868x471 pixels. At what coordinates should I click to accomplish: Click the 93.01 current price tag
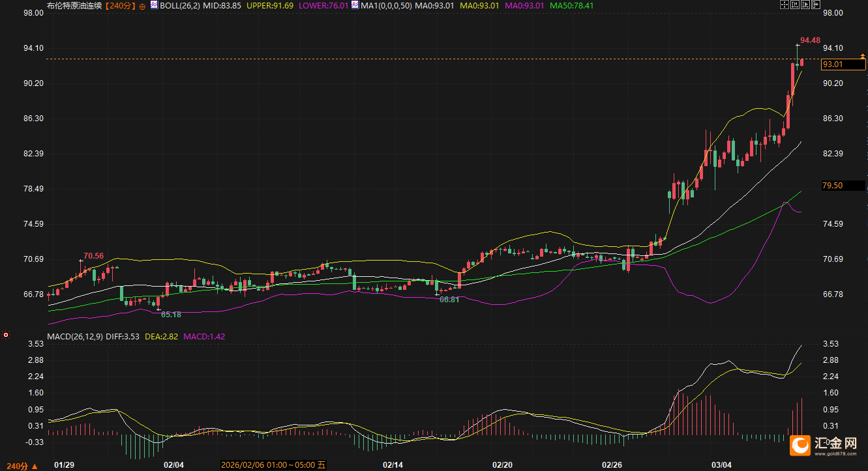click(x=833, y=64)
